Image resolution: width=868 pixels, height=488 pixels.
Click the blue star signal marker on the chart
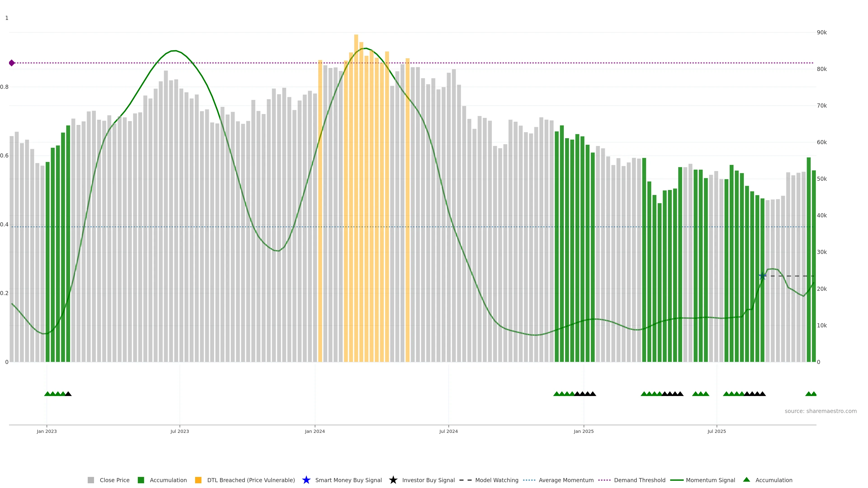pos(762,276)
